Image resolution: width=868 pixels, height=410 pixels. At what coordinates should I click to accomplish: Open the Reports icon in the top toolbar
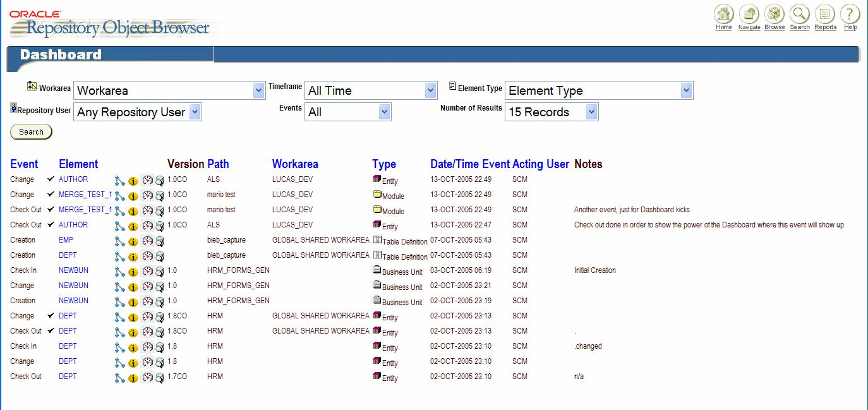tap(825, 15)
